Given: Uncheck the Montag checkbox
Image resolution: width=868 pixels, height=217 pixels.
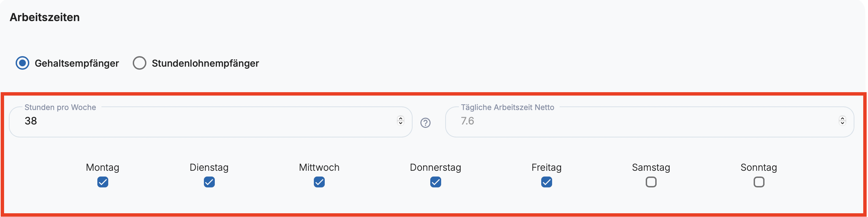Looking at the screenshot, I should [102, 182].
